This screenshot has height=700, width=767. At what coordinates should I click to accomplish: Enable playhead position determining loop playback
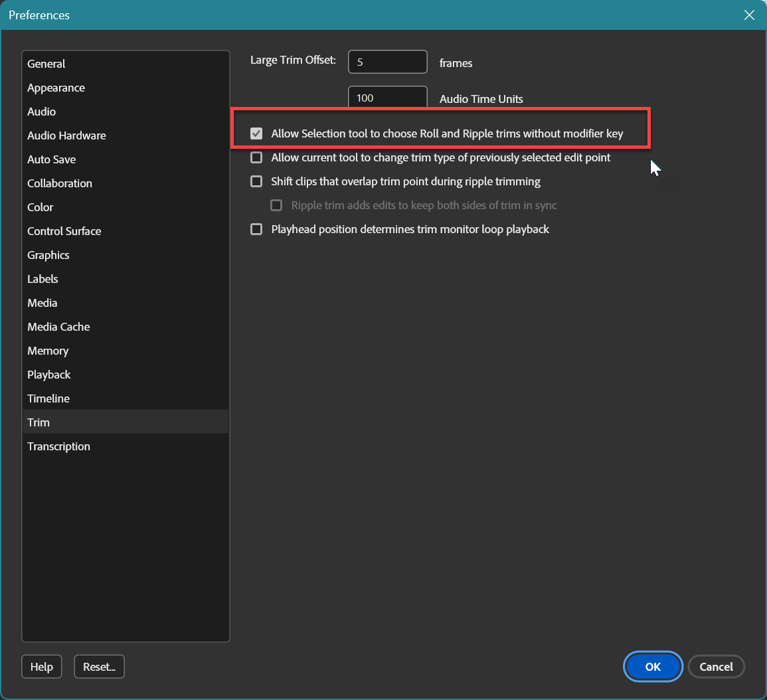[256, 229]
